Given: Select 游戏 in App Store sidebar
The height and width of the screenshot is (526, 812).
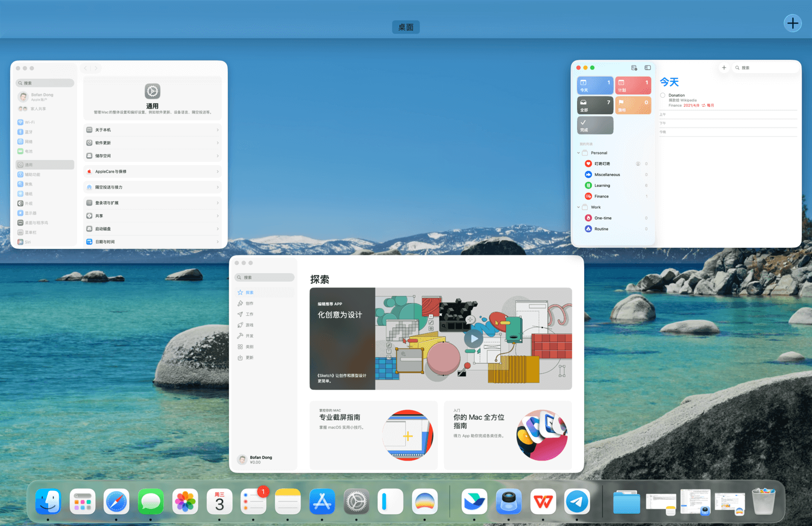Looking at the screenshot, I should click(x=249, y=325).
